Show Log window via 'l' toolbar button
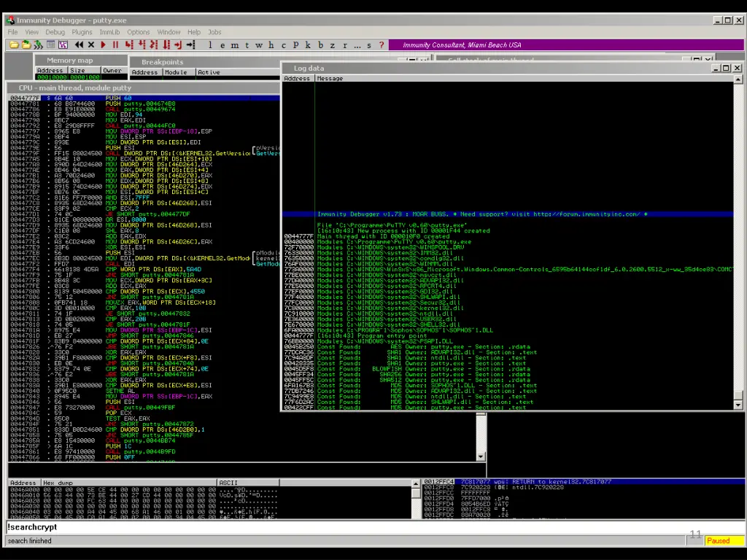The height and width of the screenshot is (560, 747). tap(210, 44)
